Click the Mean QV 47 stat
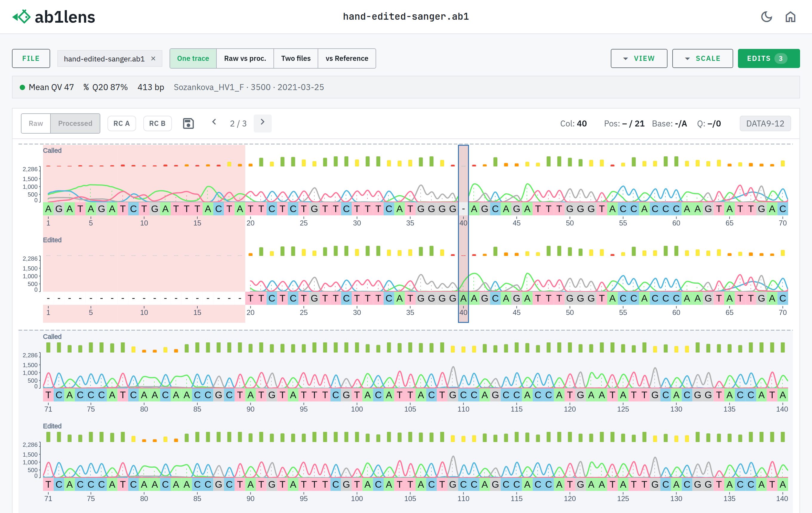 click(x=51, y=87)
